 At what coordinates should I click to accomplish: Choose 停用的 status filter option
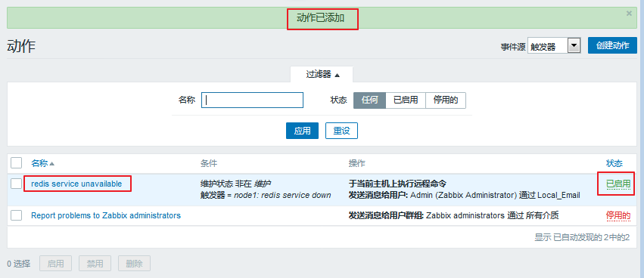pos(446,100)
